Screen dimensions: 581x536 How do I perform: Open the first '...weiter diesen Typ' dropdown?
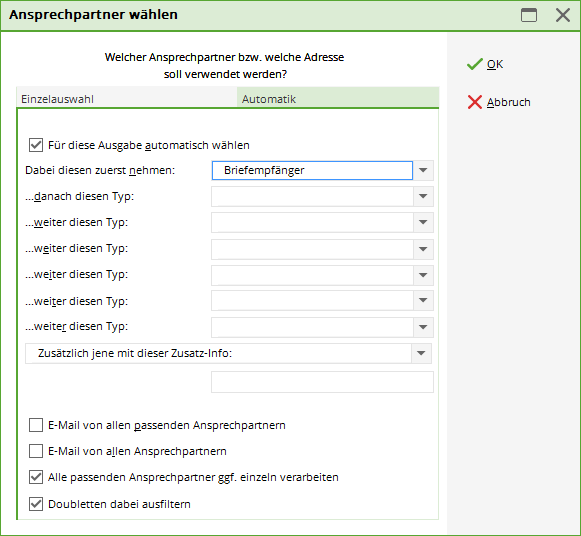pos(423,222)
